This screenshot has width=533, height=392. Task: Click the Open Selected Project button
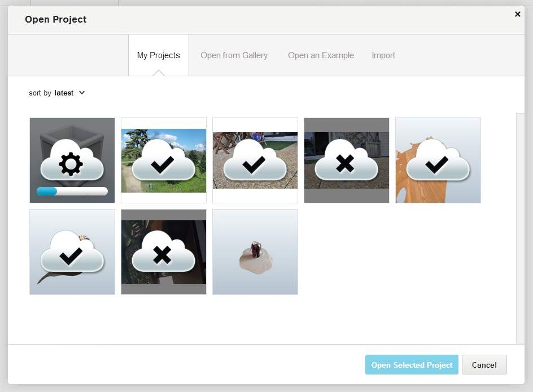412,365
